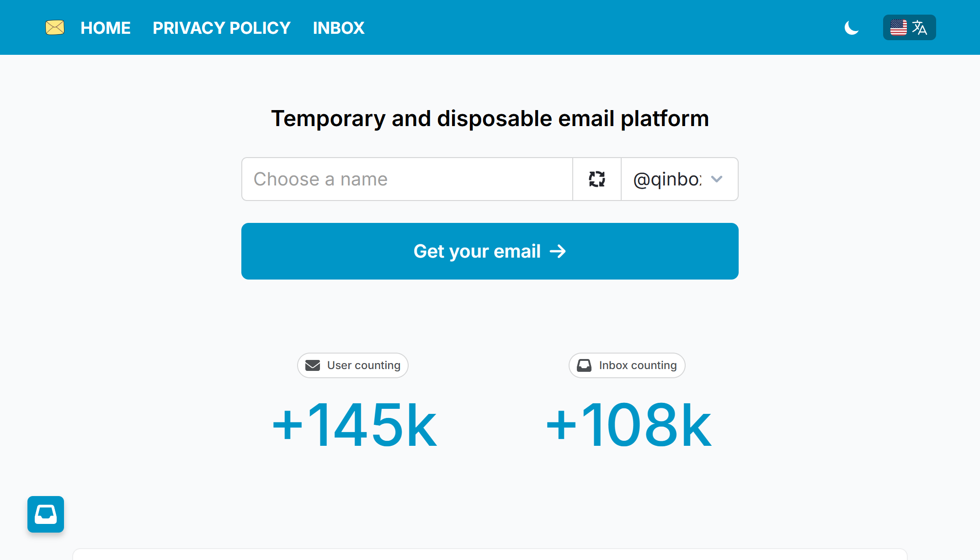This screenshot has height=560, width=980.
Task: Go to the HOME menu item
Action: (106, 28)
